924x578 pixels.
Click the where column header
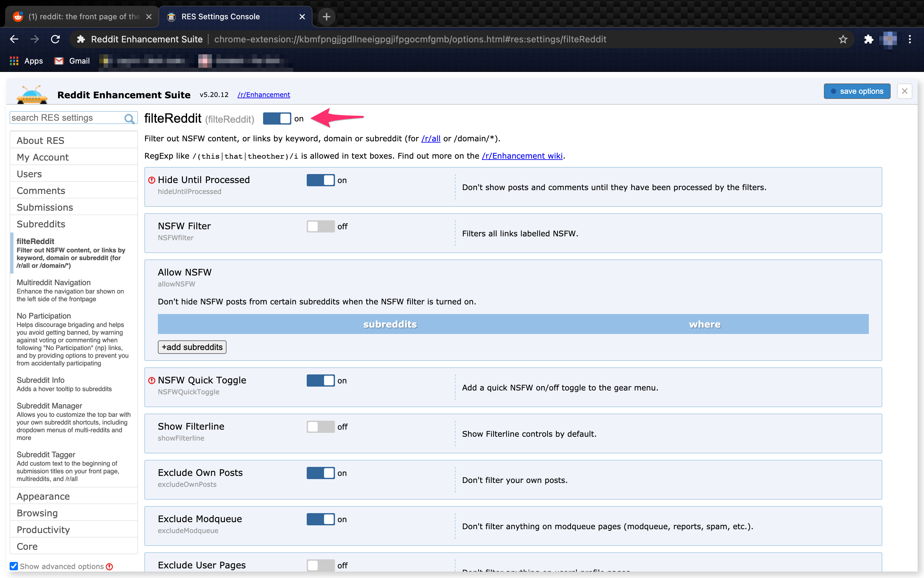tap(705, 324)
